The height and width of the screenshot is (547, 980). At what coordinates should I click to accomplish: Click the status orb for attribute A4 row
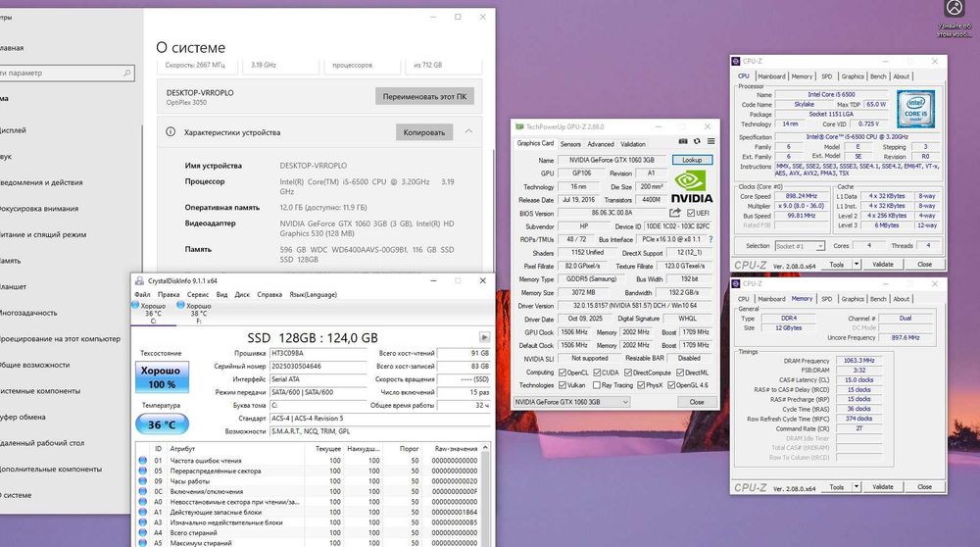[x=142, y=532]
